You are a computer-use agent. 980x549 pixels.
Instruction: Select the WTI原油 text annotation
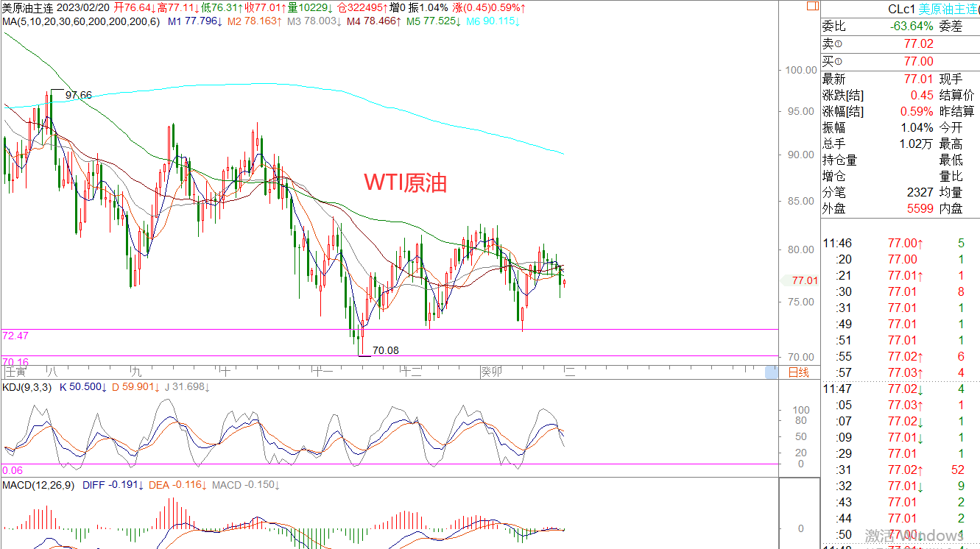pos(406,183)
